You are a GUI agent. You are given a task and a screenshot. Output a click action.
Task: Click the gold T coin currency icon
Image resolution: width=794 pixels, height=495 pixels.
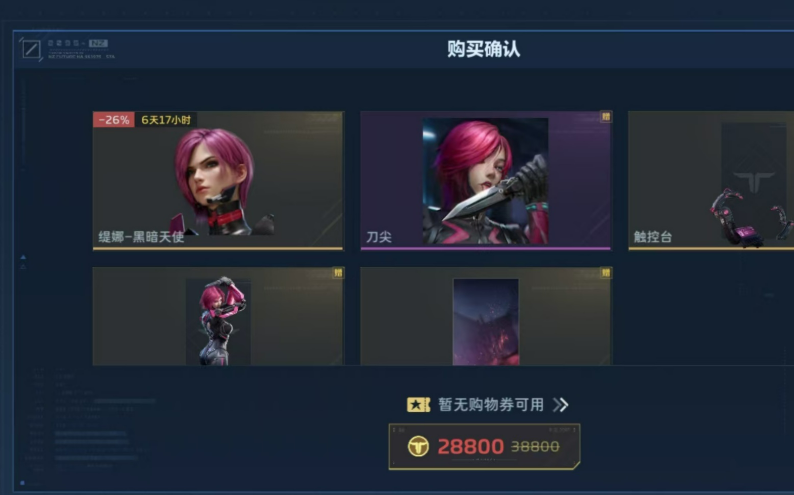(x=418, y=446)
